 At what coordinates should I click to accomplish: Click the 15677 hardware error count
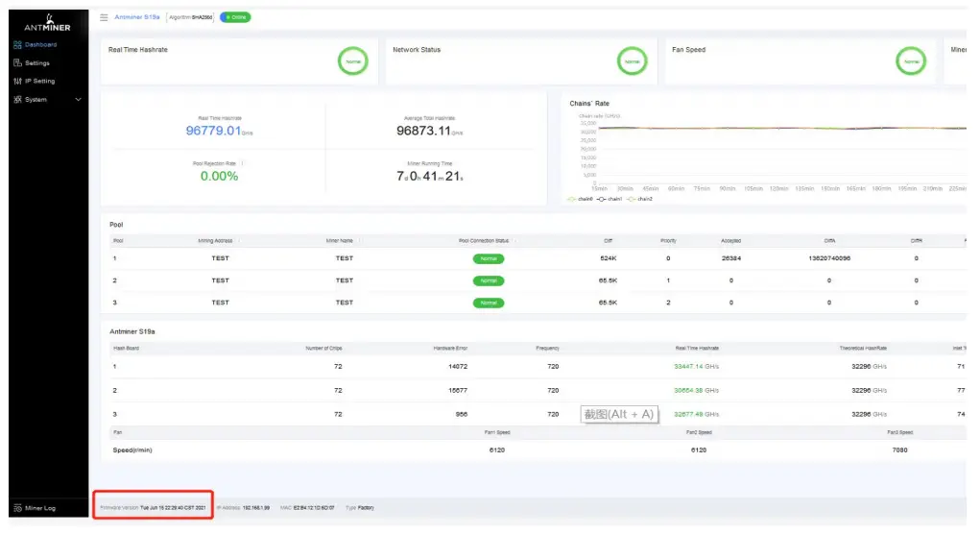click(458, 390)
